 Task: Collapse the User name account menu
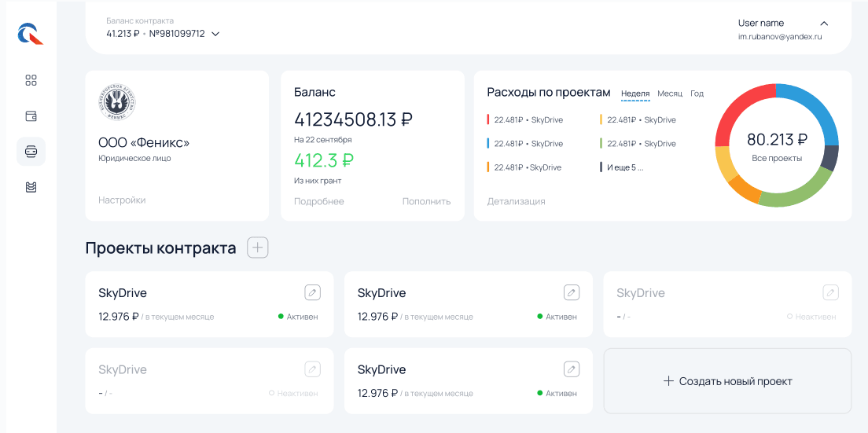(824, 24)
